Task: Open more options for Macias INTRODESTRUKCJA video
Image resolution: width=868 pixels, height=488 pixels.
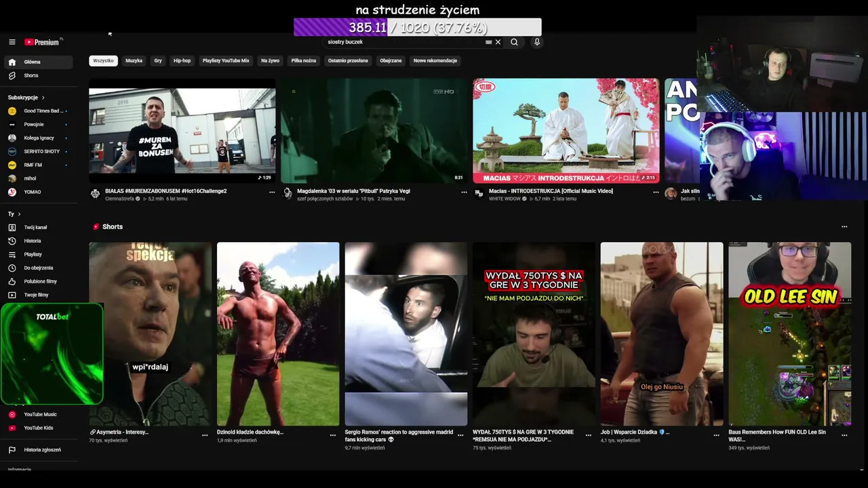Action: 656,192
